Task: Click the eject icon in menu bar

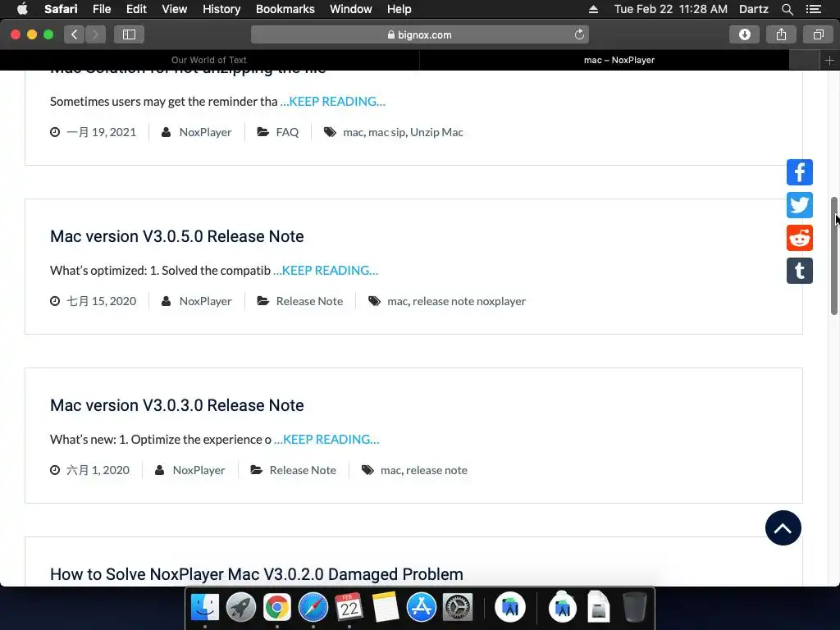Action: click(x=593, y=9)
